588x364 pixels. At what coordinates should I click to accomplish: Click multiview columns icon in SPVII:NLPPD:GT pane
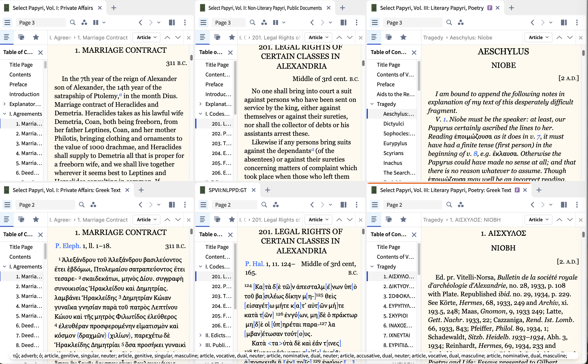point(343,205)
